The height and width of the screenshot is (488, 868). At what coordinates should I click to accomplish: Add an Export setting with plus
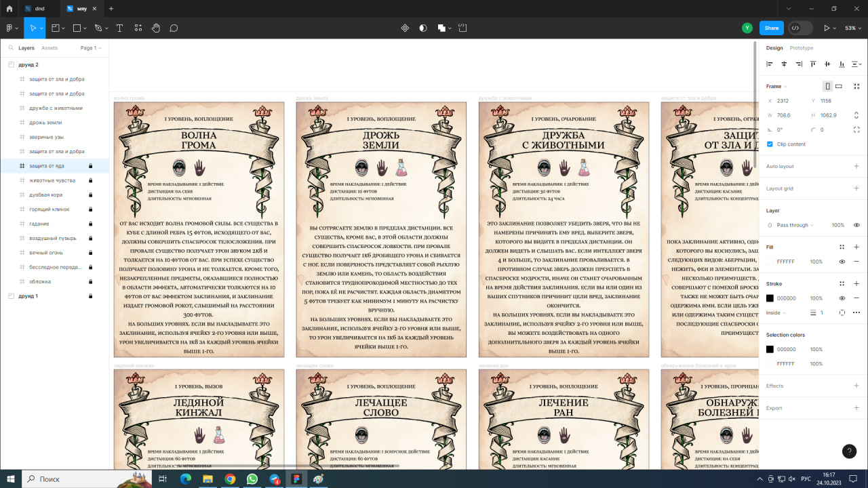pos(856,408)
